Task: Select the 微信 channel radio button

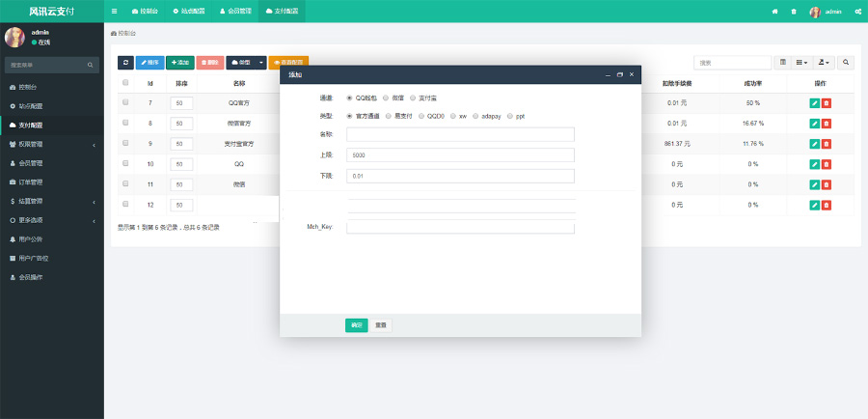Action: pos(387,98)
